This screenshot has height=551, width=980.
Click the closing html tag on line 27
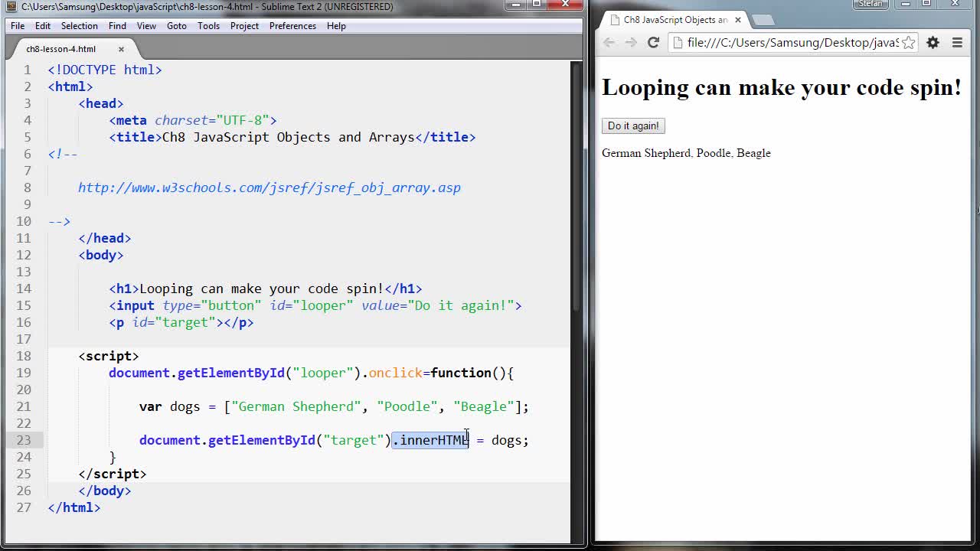tap(74, 507)
